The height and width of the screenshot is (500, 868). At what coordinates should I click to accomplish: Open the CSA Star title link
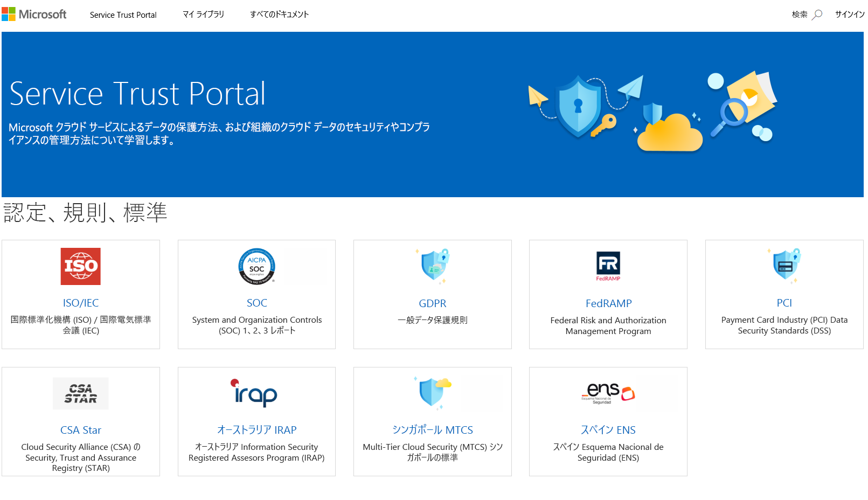point(81,430)
